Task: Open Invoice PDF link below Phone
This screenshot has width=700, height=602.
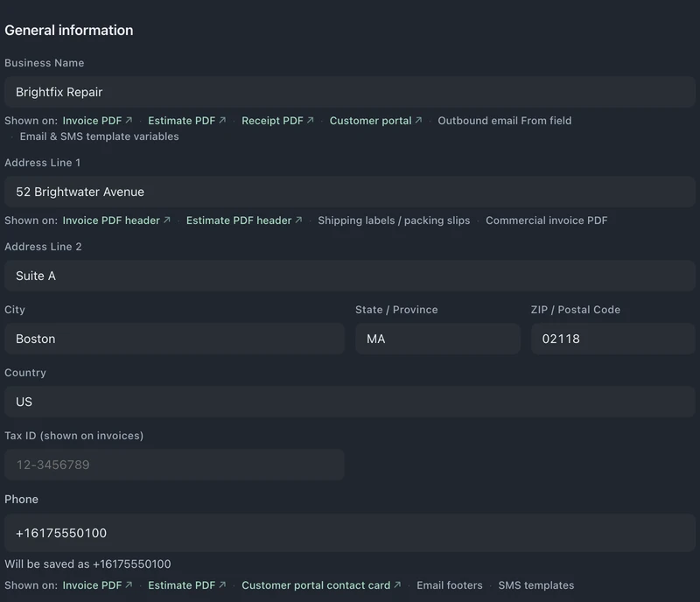Action: 97,585
